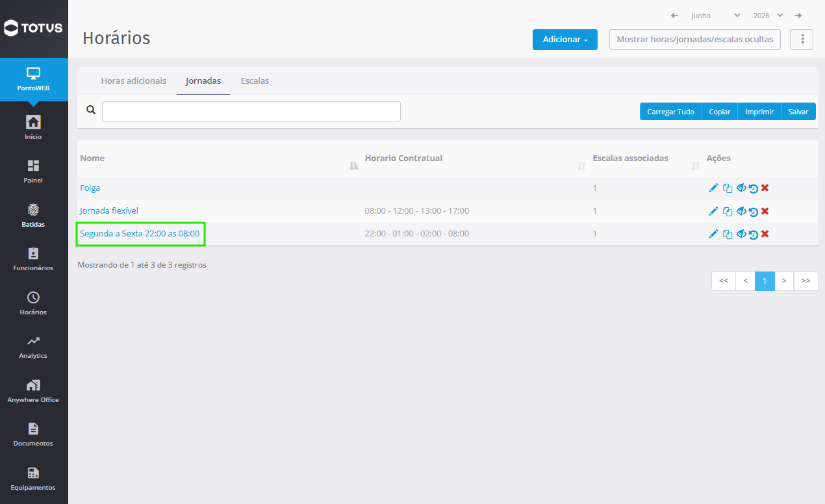Click the Carregar Tudo button

(671, 112)
